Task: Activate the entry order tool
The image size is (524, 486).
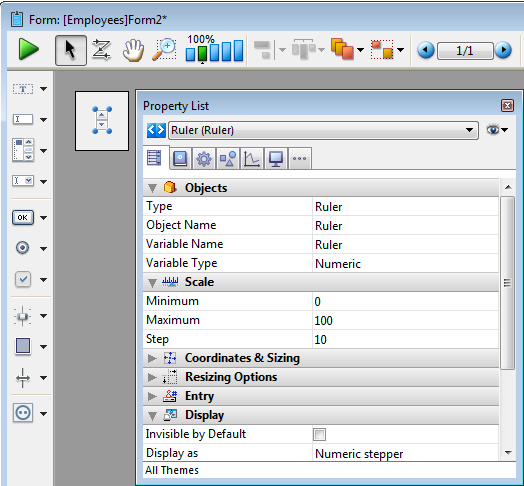Action: tap(102, 50)
